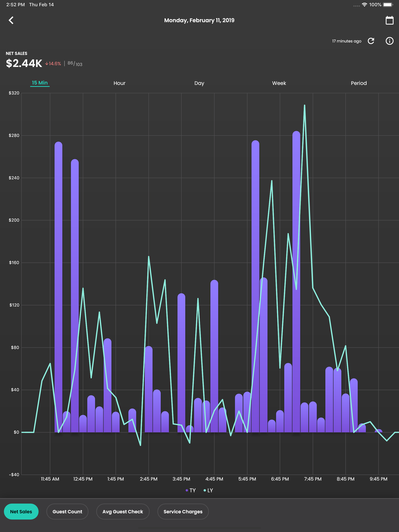Tap the $320 y-axis label
This screenshot has height=532, width=399.
tap(14, 93)
